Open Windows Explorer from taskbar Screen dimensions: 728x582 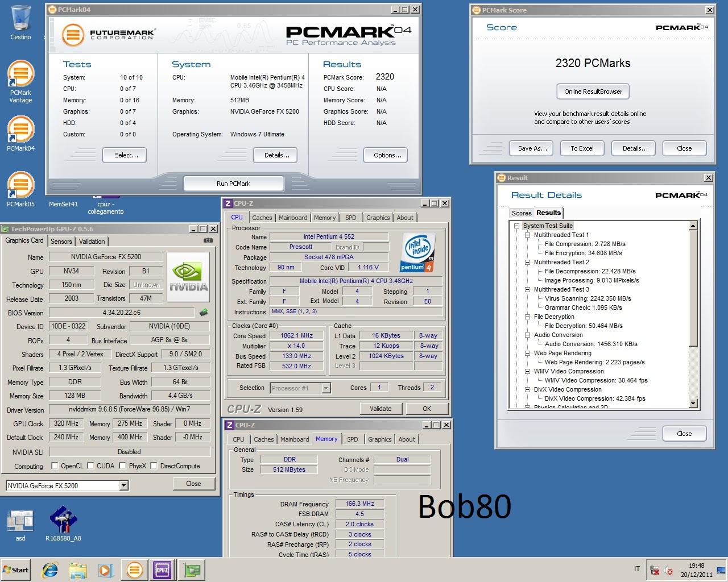(x=78, y=570)
